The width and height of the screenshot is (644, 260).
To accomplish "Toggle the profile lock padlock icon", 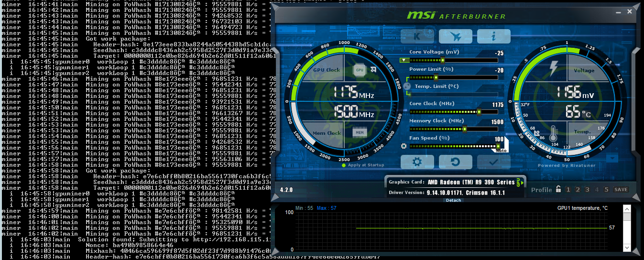I will (x=558, y=189).
